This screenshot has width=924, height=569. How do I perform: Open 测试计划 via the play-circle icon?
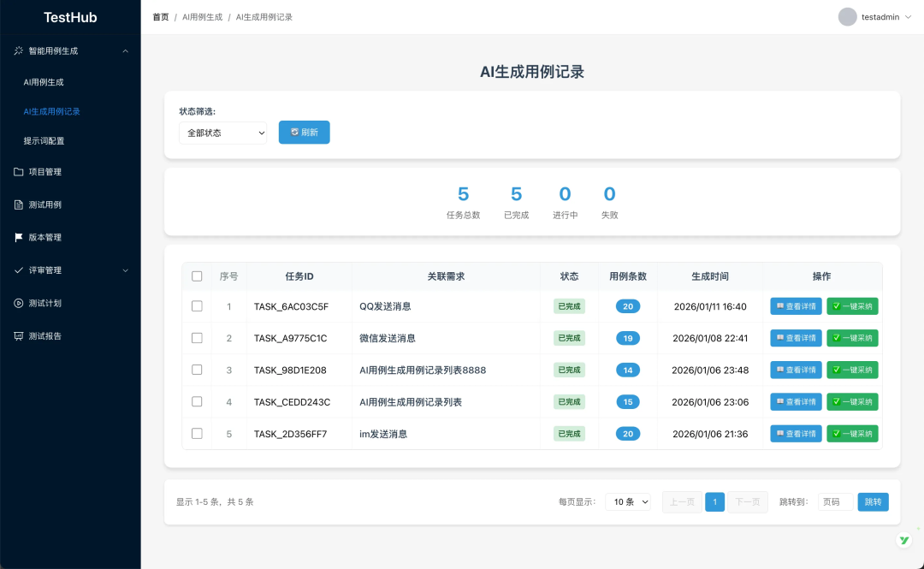click(17, 303)
